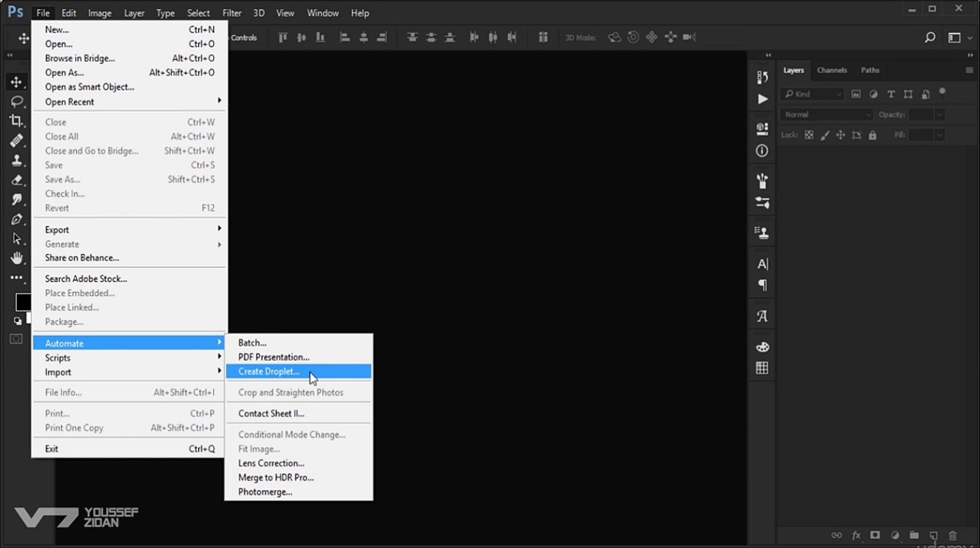Toggle layer filter on/off switch
980x548 pixels.
943,93
